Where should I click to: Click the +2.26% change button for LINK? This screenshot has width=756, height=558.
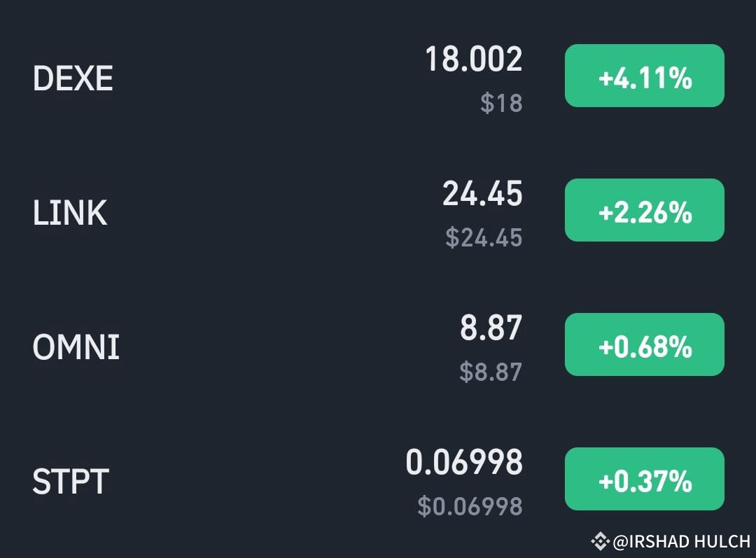pyautogui.click(x=644, y=210)
